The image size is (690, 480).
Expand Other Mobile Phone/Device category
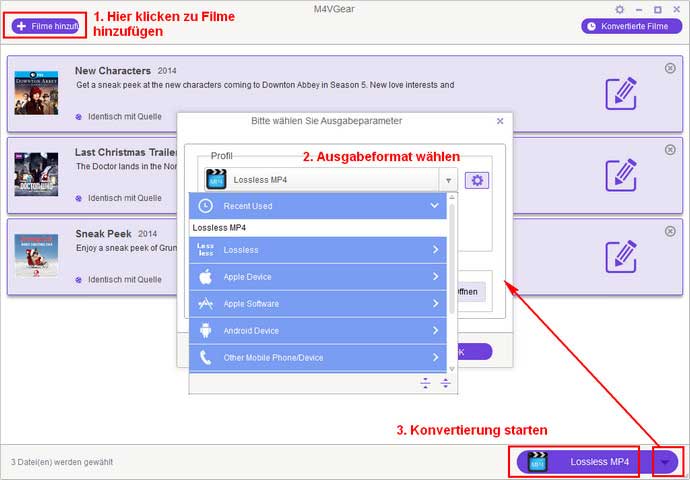tap(318, 357)
